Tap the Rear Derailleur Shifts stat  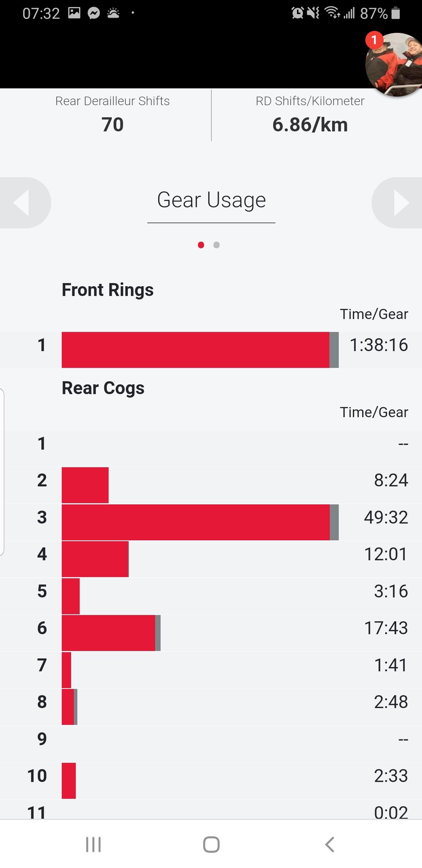pyautogui.click(x=113, y=115)
